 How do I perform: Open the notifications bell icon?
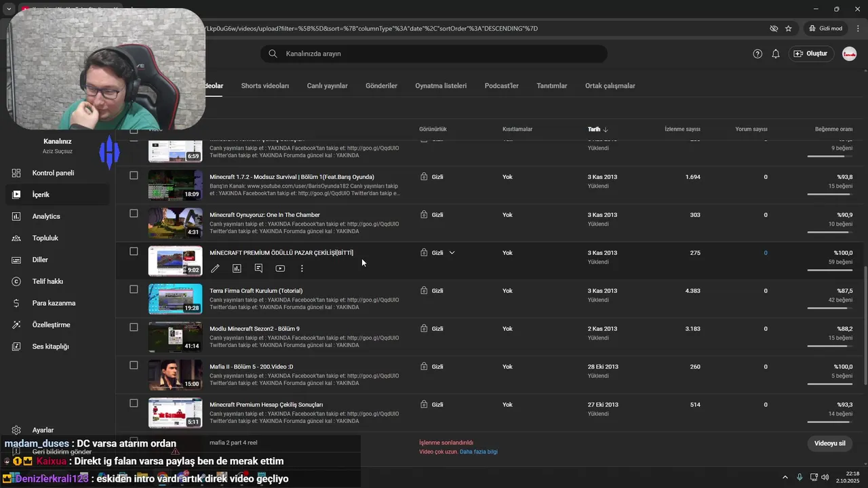[x=776, y=54]
